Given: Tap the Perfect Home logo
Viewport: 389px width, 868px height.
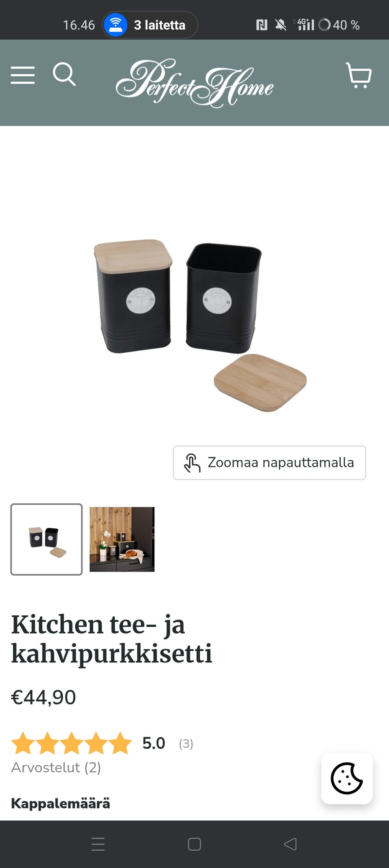Looking at the screenshot, I should tap(194, 83).
